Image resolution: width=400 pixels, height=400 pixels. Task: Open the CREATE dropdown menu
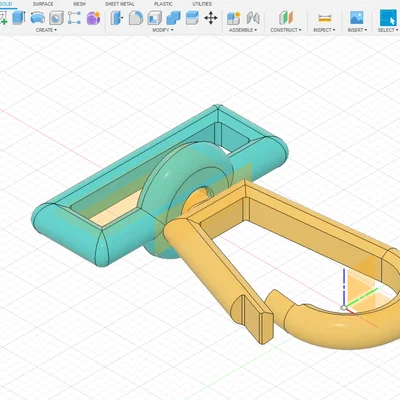[46, 30]
